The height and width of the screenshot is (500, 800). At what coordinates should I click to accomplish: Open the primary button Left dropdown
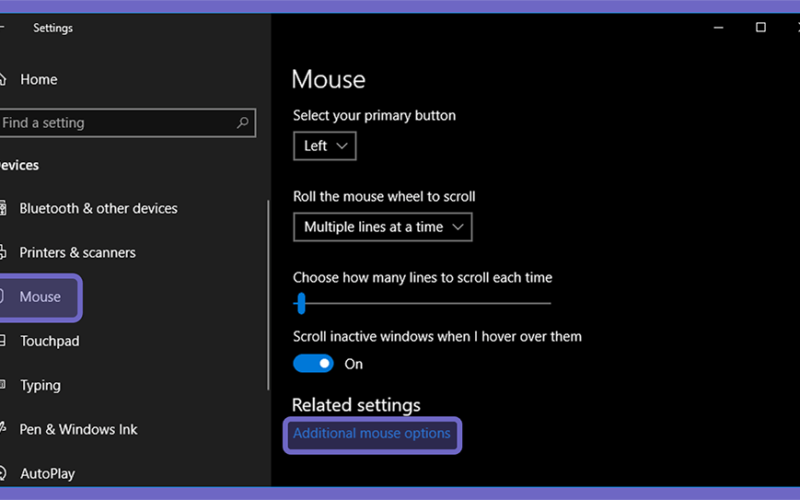[324, 146]
